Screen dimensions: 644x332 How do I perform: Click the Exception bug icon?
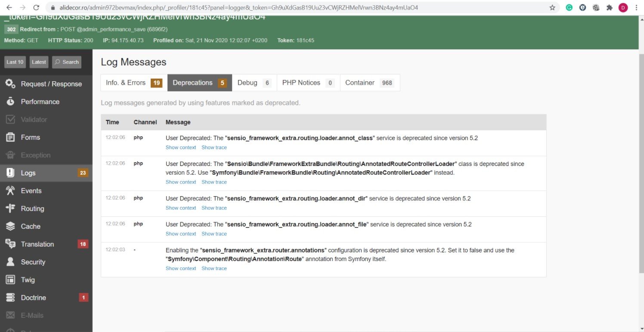tap(10, 155)
